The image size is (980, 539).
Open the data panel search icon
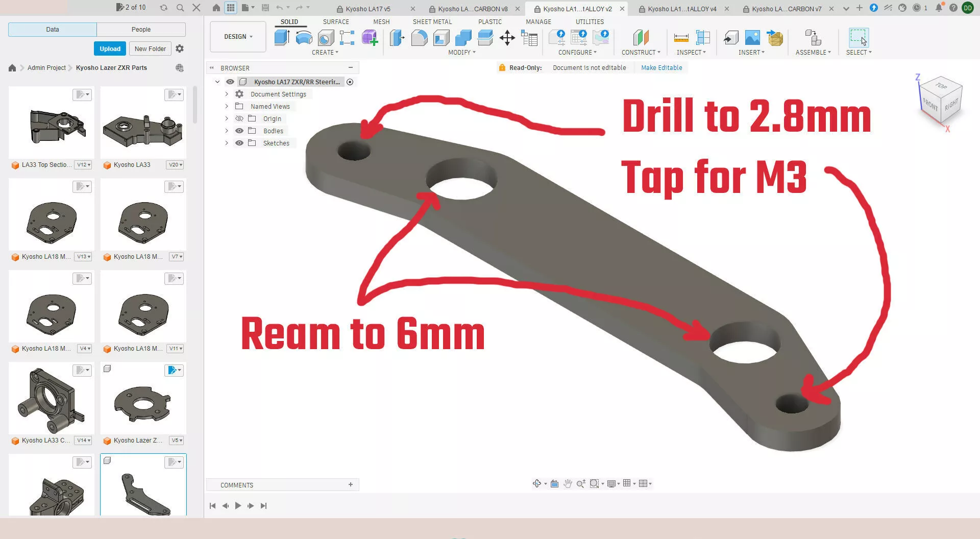180,8
